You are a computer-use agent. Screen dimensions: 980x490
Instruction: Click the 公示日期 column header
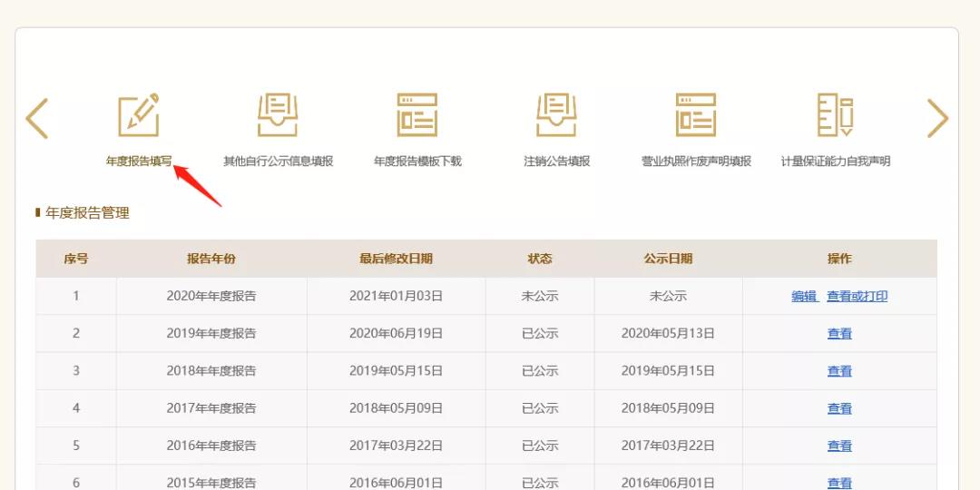click(668, 259)
